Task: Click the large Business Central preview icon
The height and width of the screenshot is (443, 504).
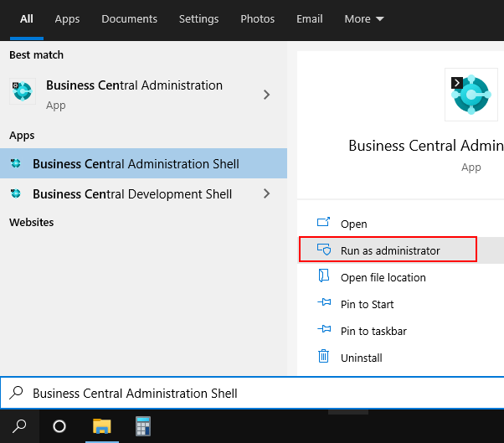Action: [x=471, y=94]
